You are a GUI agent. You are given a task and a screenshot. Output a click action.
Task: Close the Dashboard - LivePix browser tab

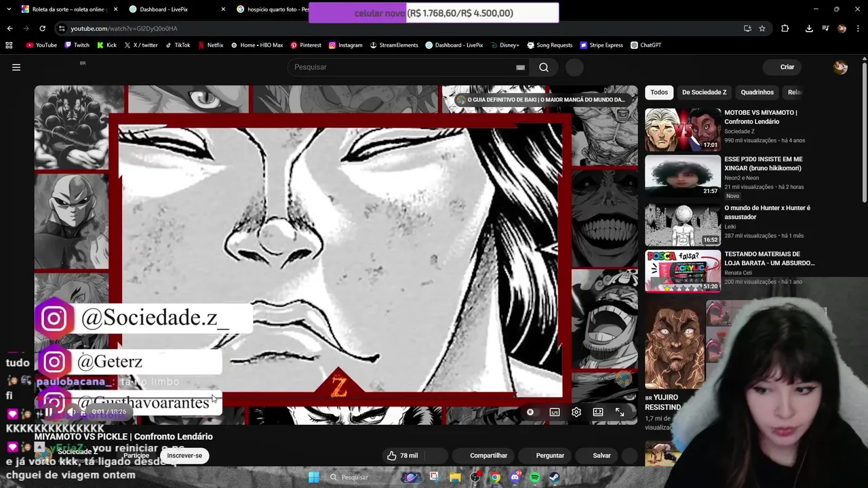click(x=224, y=9)
